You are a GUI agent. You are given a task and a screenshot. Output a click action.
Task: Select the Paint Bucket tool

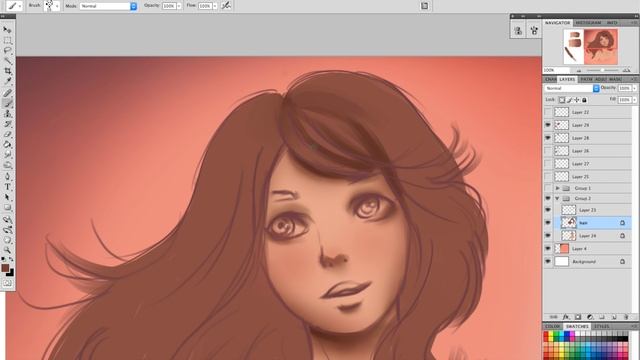point(7,144)
